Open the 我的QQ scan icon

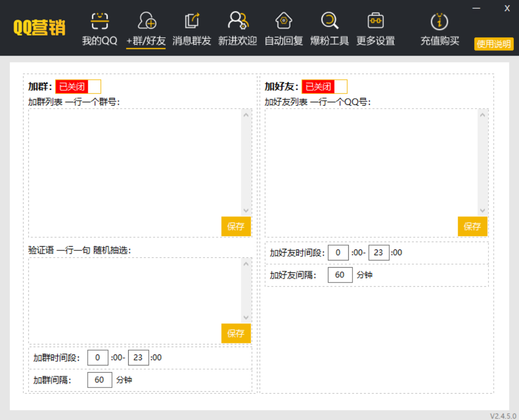point(100,21)
